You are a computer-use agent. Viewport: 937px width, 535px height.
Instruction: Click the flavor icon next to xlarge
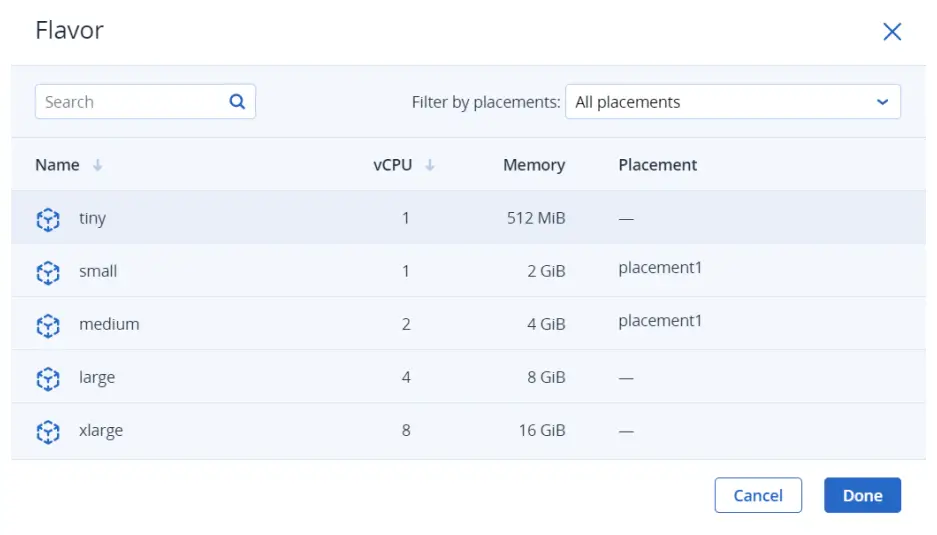(48, 431)
